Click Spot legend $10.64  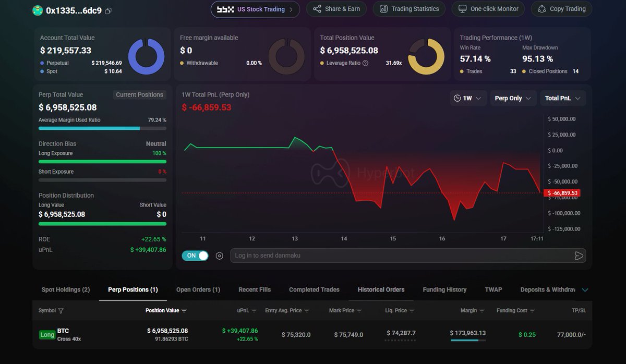[x=81, y=71]
